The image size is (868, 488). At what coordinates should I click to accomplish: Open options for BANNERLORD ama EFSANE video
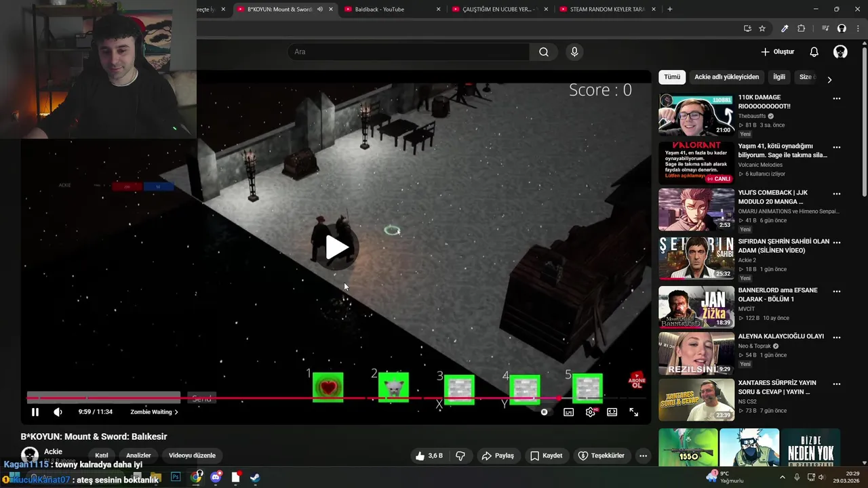coord(837,291)
